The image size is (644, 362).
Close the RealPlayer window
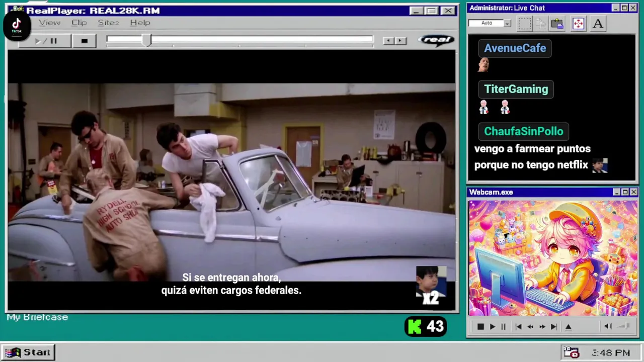click(448, 11)
